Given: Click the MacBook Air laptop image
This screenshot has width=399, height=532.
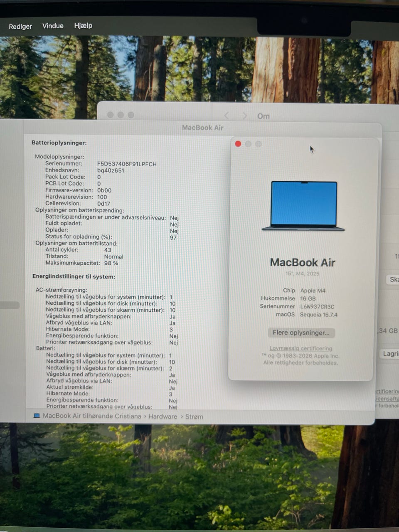Looking at the screenshot, I should pos(303,206).
